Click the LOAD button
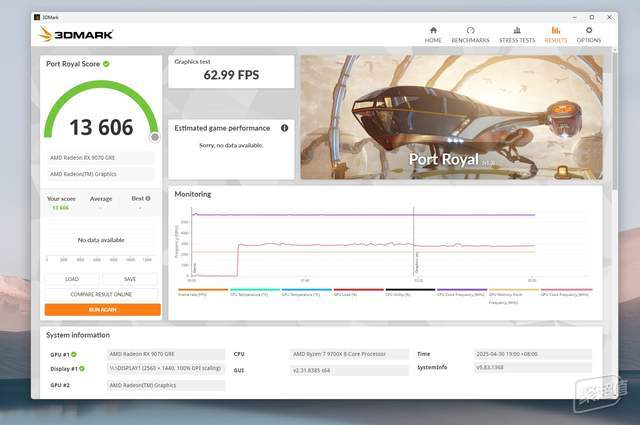The image size is (640, 425). [x=72, y=279]
